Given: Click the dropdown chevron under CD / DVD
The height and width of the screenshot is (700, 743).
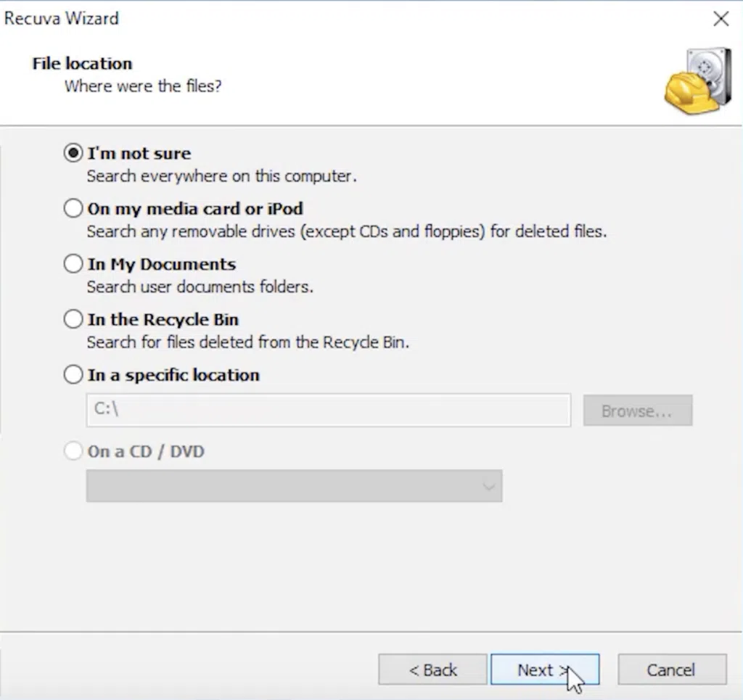Looking at the screenshot, I should (x=490, y=487).
